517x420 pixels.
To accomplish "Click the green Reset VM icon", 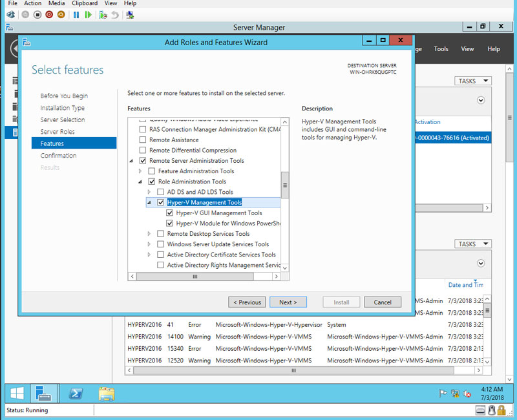I will coord(88,15).
